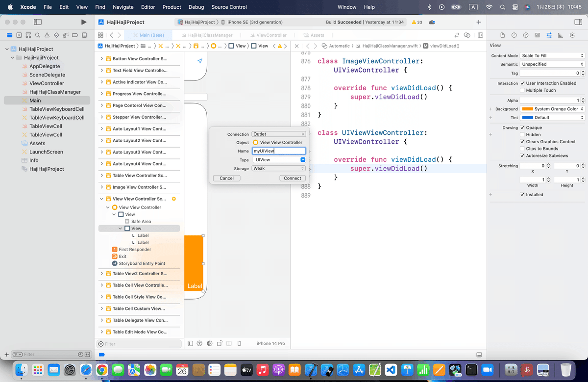Toggle Autoresize Subviews checkbox
The image size is (588, 382).
pyautogui.click(x=522, y=155)
